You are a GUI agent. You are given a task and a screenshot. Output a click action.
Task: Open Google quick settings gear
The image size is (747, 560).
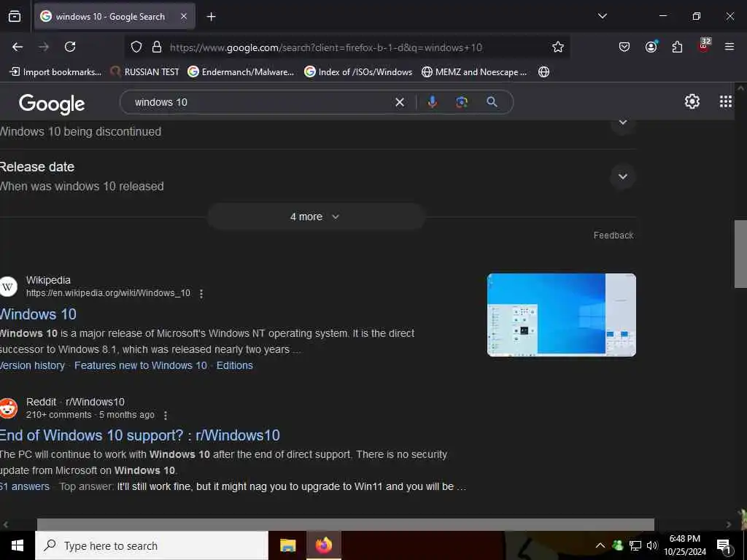click(x=692, y=101)
